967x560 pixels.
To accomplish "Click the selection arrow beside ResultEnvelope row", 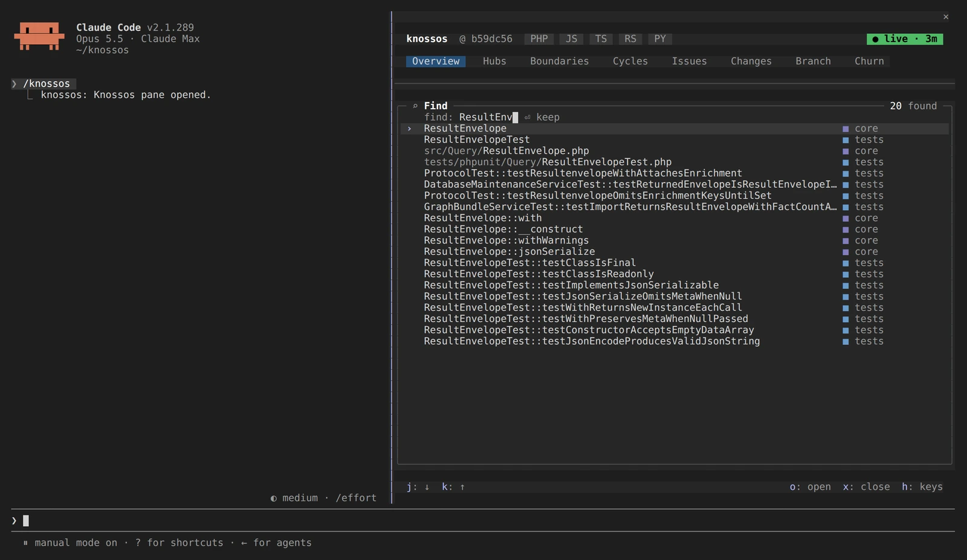I will click(x=409, y=129).
